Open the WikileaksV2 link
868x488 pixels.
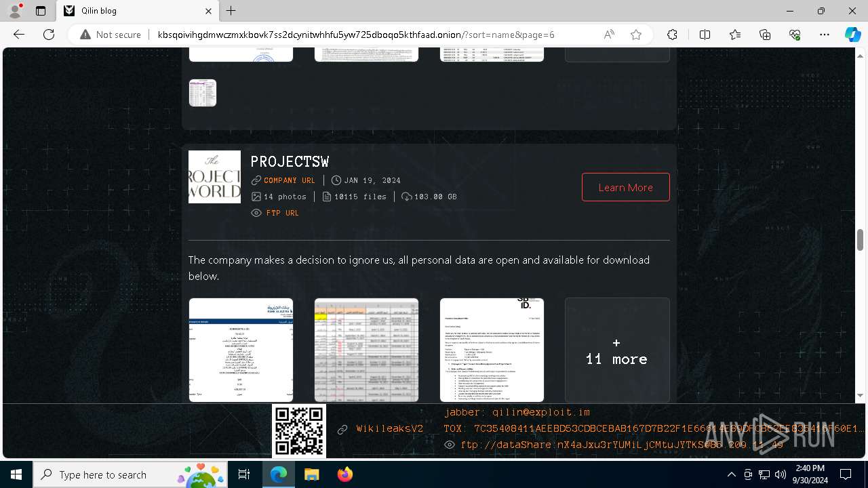[390, 429]
